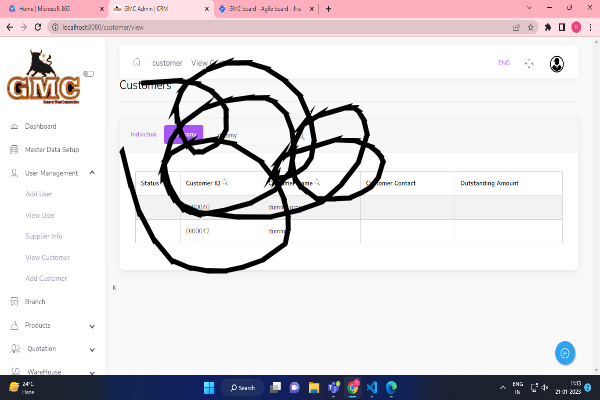Open Visual Studio Code from taskbar
Image resolution: width=600 pixels, height=400 pixels.
coord(371,387)
